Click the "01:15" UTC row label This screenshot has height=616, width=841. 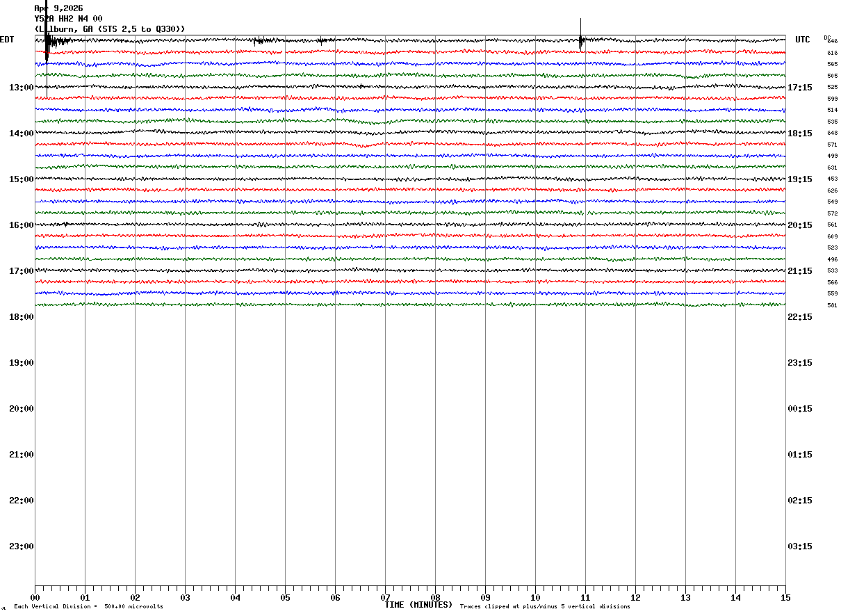point(800,455)
